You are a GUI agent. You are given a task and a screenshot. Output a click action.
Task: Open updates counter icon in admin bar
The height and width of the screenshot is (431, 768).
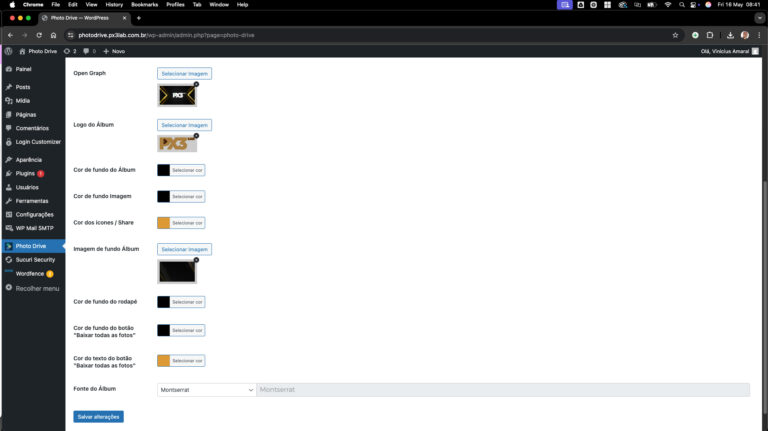click(67, 51)
